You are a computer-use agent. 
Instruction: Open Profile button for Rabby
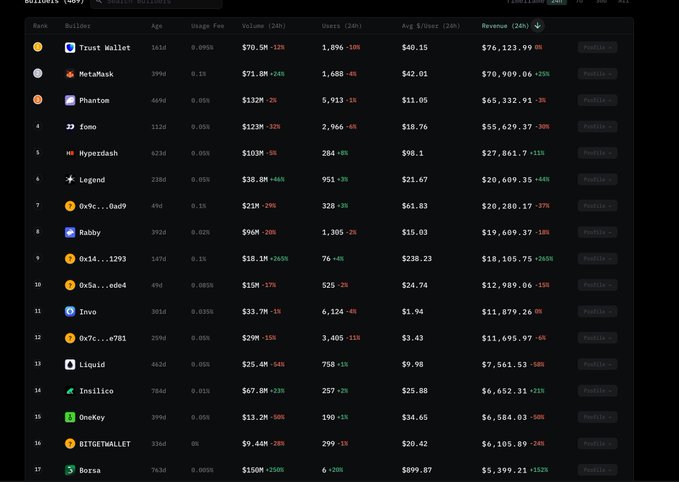pos(597,232)
